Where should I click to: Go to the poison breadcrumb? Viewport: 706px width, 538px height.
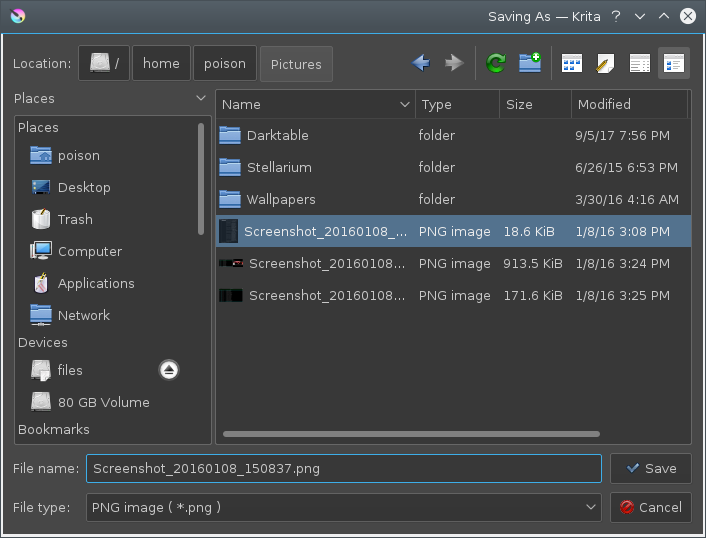[x=225, y=63]
